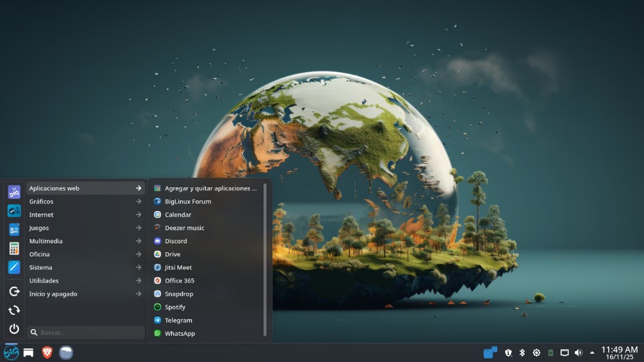The image size is (644, 362).
Task: Select the Internet category
Action: point(86,215)
